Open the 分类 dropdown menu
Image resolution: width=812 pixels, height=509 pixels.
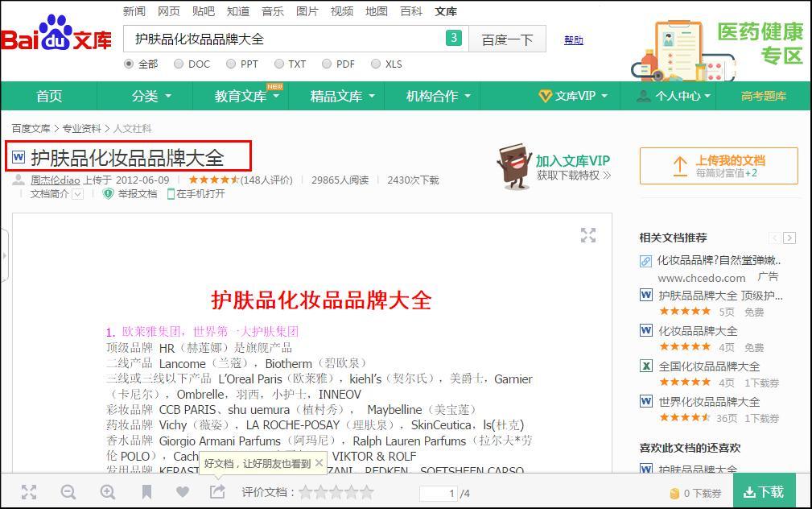(151, 96)
